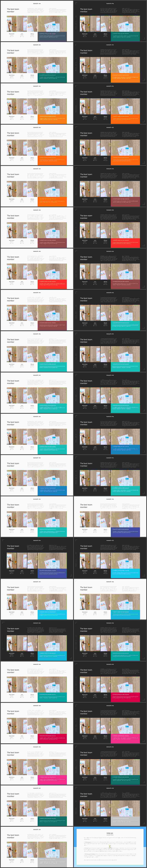Select the white slide with gray band
Screen dimensions: 147x868
37,847
